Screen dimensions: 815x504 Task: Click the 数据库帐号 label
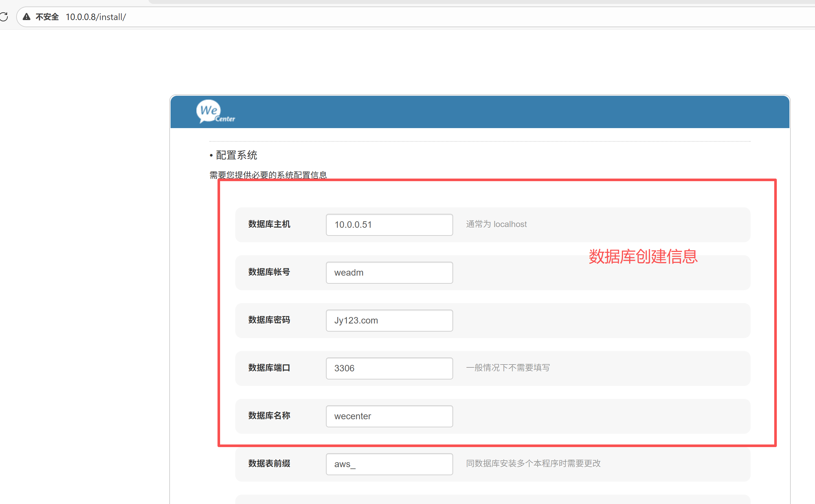[269, 272]
